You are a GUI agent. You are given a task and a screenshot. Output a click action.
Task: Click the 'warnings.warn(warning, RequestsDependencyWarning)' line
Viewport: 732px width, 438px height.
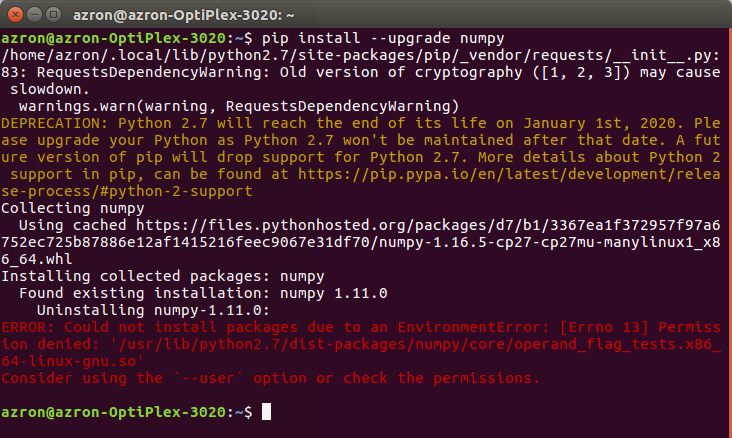[x=238, y=105]
